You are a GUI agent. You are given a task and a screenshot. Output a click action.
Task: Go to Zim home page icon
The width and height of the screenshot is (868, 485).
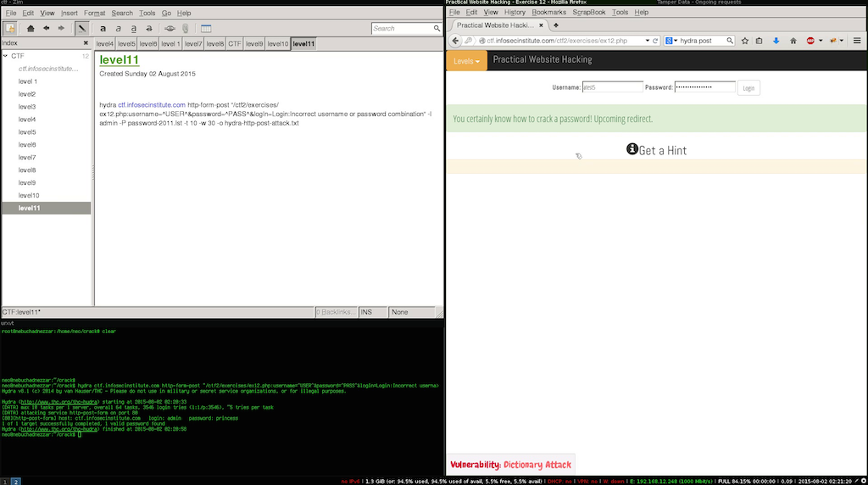pyautogui.click(x=31, y=28)
